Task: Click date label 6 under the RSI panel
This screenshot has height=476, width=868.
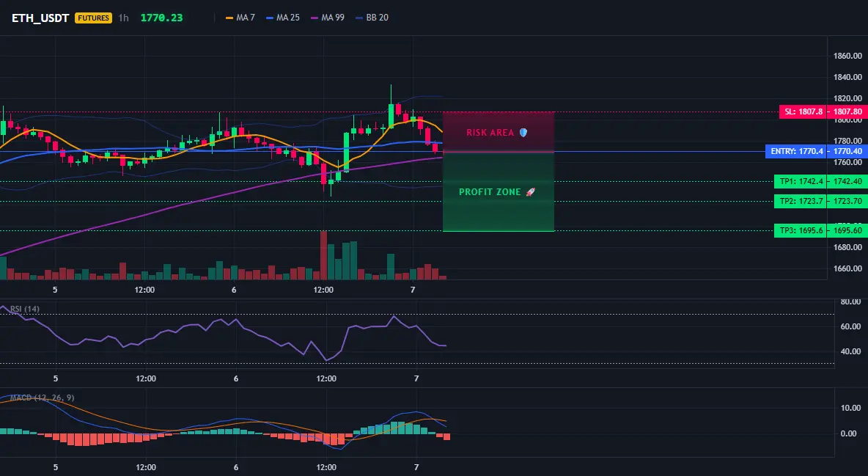Action: [236, 379]
